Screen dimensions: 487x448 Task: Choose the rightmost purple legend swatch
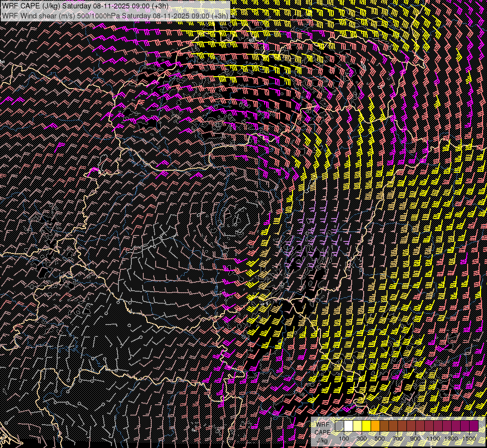pyautogui.click(x=474, y=426)
